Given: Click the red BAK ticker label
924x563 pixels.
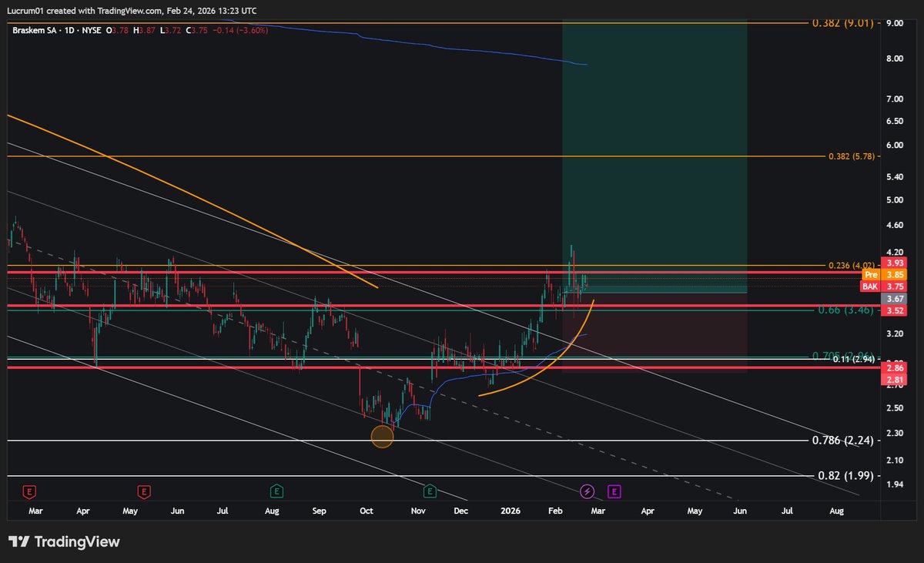Looking at the screenshot, I should point(870,286).
